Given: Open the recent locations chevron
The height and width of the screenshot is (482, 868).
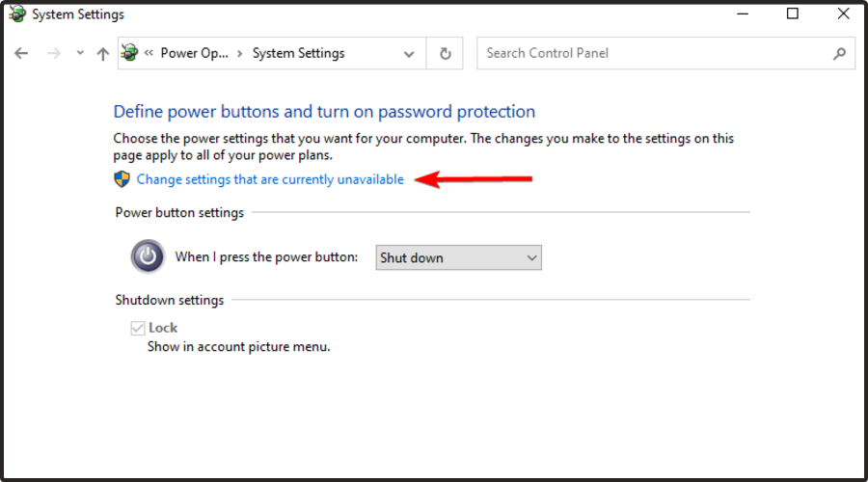Looking at the screenshot, I should click(80, 53).
